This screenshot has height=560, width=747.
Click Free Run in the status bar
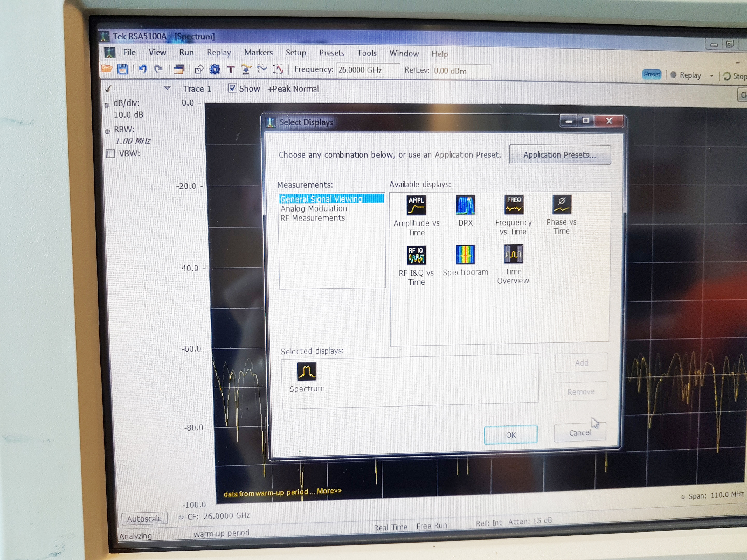point(432,526)
